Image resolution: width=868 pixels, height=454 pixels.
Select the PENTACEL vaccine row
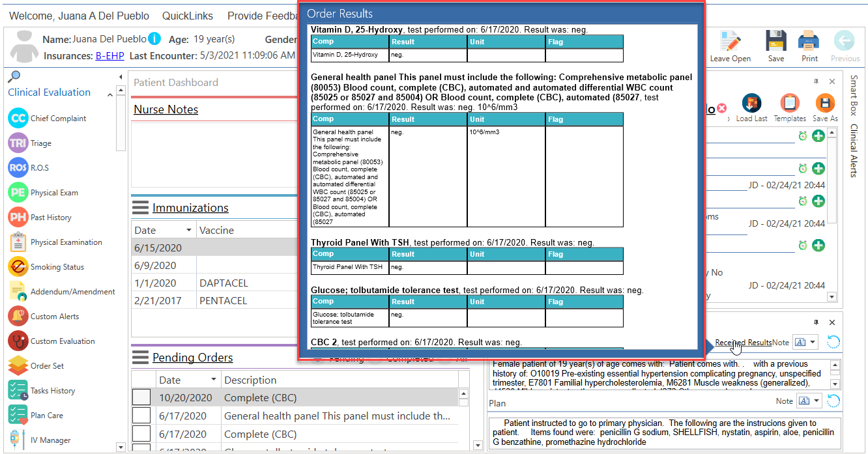[215, 301]
